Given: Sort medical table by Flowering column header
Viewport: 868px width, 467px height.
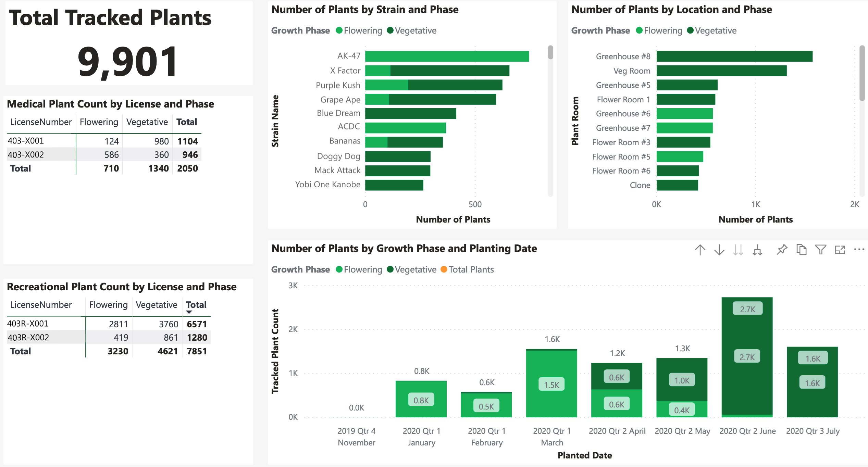Looking at the screenshot, I should pos(99,122).
